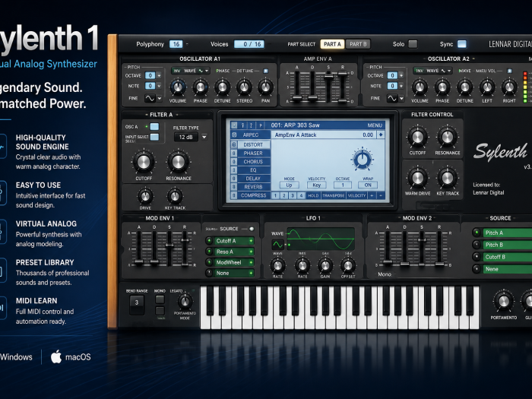Click the VELOCITY Key button in the display
532x399 pixels.
[317, 185]
